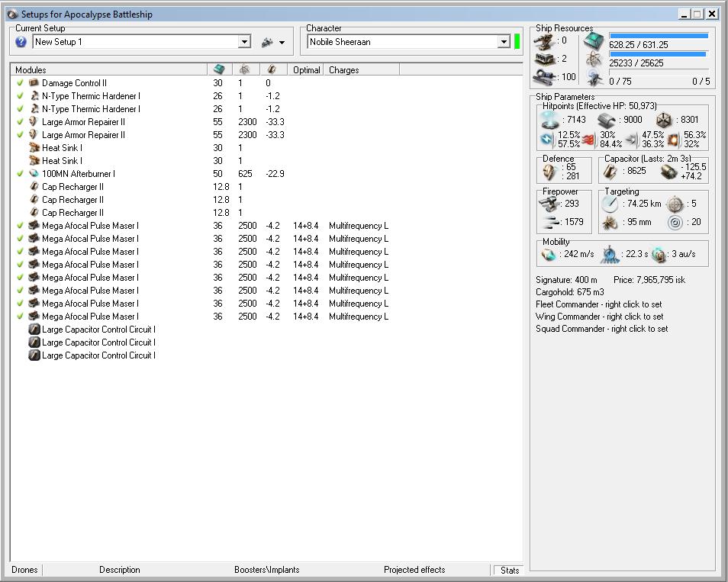Click the max velocity icon showing 242 m/s
This screenshot has height=582, width=728.
click(x=549, y=254)
